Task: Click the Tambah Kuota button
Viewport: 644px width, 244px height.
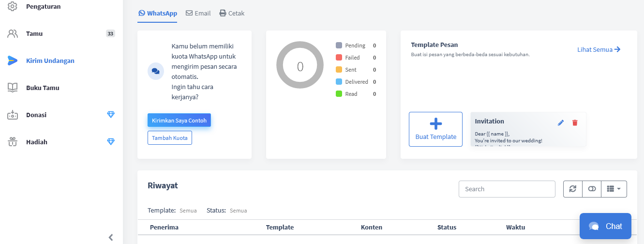Action: coord(170,138)
